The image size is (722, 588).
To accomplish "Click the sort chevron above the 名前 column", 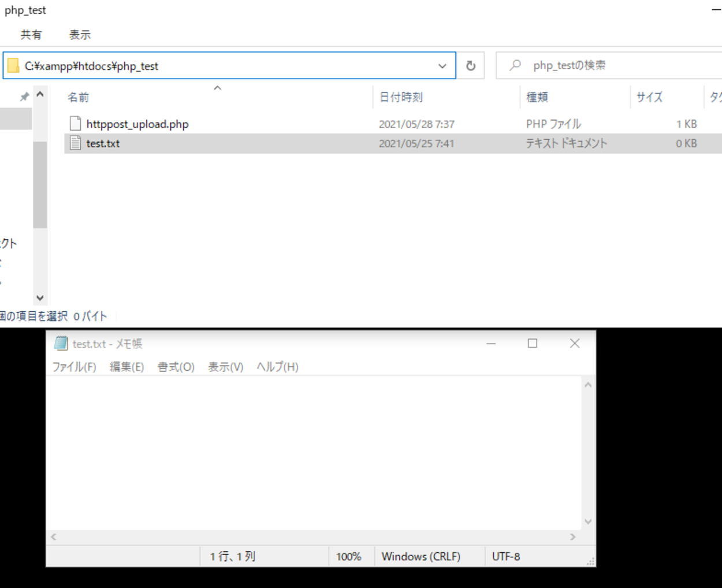I will pos(218,88).
